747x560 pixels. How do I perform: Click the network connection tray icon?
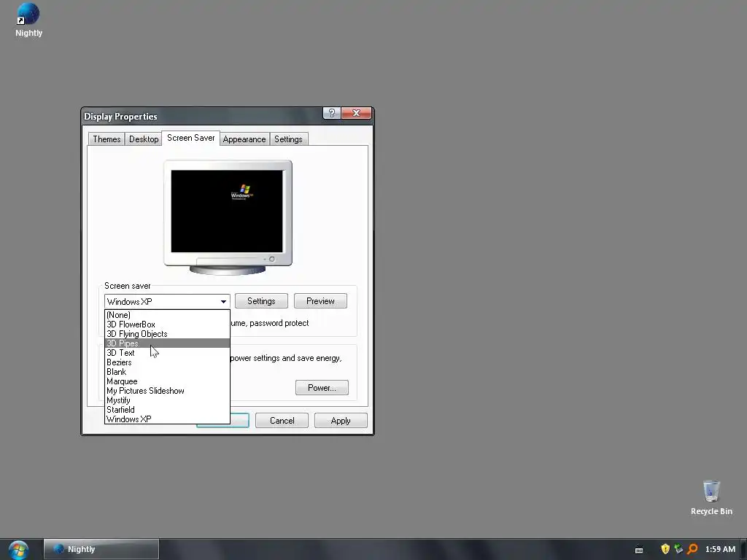coord(678,549)
